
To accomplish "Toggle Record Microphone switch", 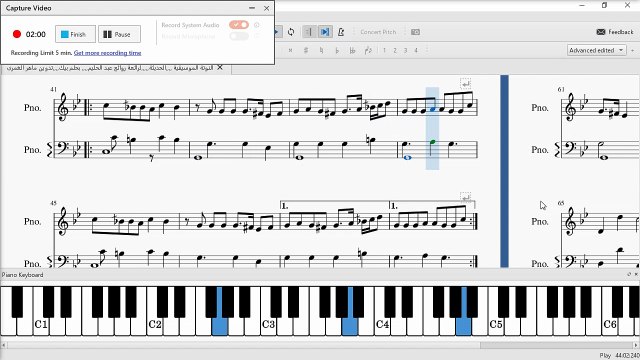I will pos(239,36).
